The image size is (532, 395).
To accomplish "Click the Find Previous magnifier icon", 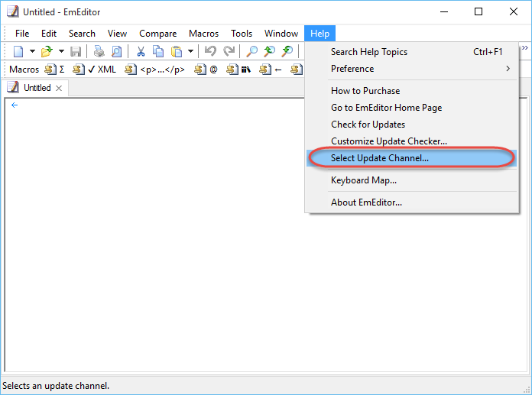I will pos(270,51).
